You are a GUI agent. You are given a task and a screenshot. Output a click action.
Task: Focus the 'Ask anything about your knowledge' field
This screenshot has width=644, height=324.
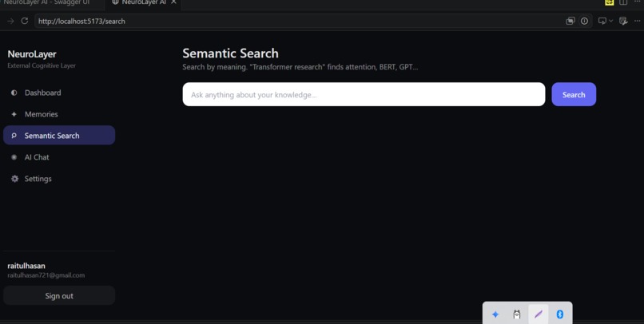tap(364, 94)
